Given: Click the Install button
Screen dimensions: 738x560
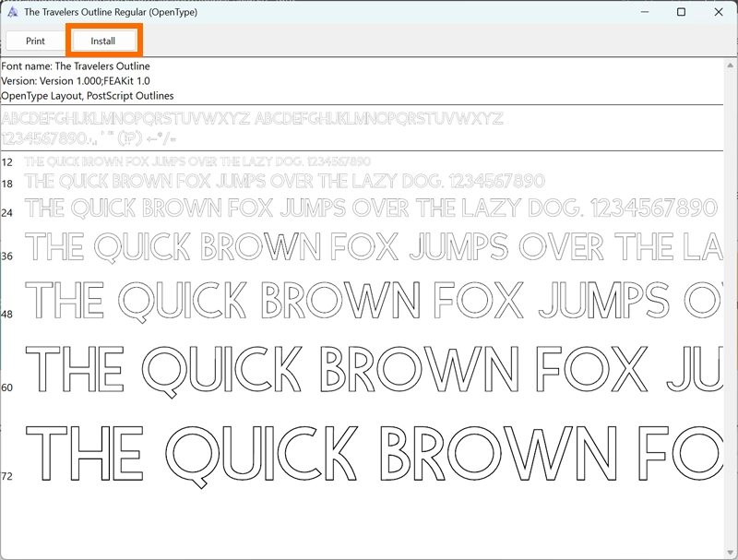Looking at the screenshot, I should click(102, 41).
